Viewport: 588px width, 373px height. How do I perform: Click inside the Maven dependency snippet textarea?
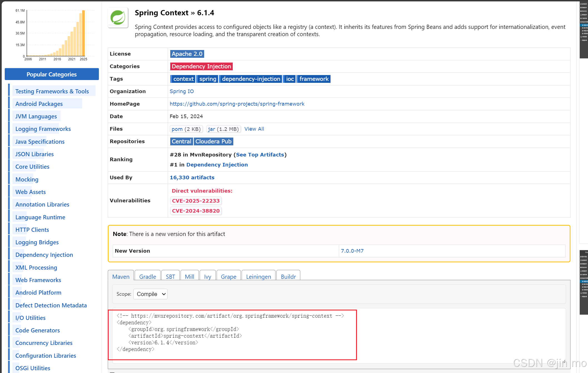(x=339, y=336)
